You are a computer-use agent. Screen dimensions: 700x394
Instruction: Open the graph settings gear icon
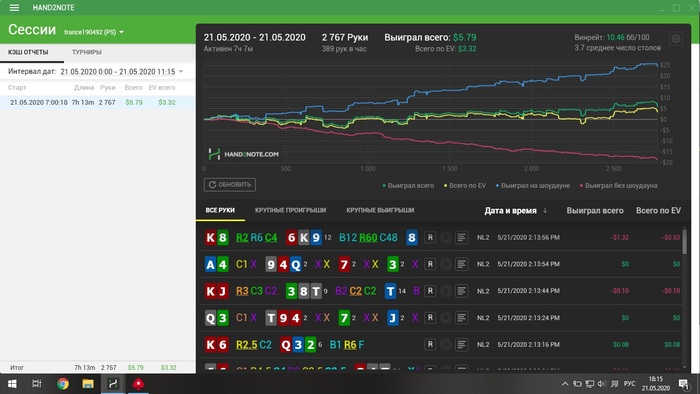tap(676, 39)
